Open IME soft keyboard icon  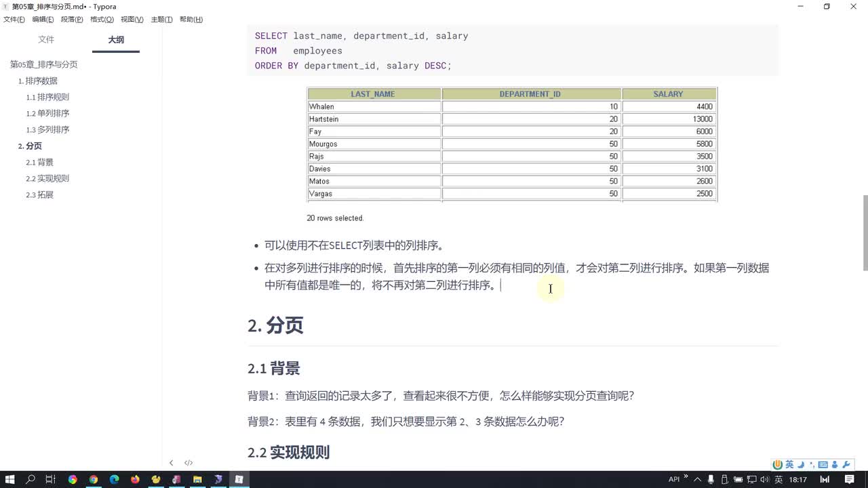[823, 464]
